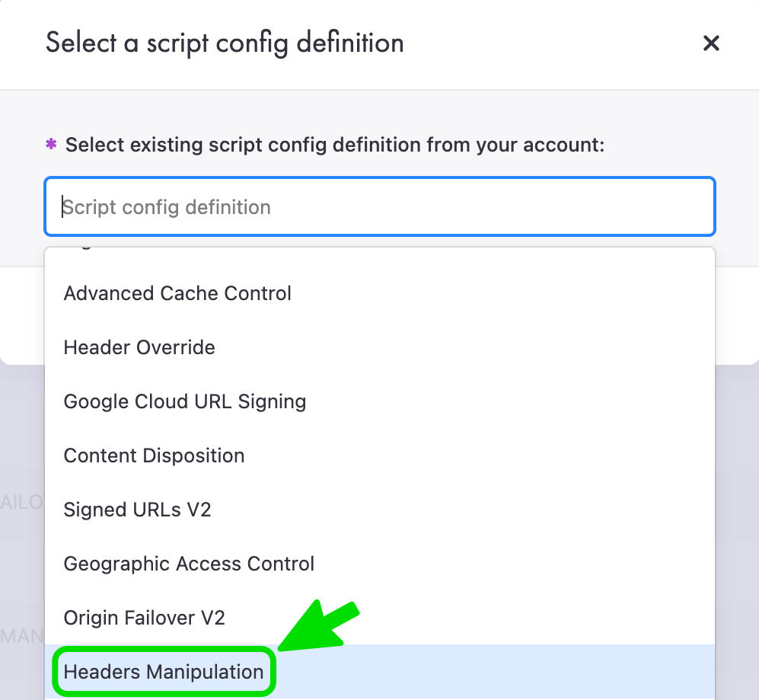This screenshot has width=759, height=700.
Task: Click the purple required-field asterisk
Action: [x=52, y=144]
